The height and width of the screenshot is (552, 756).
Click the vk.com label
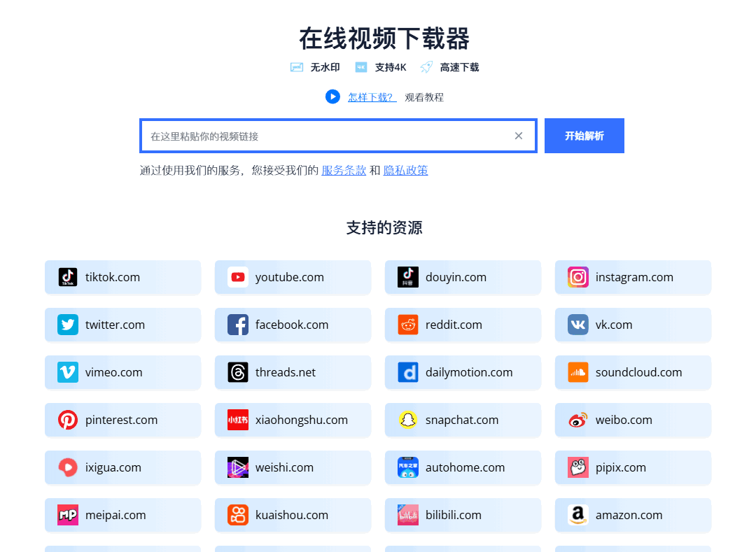(615, 325)
